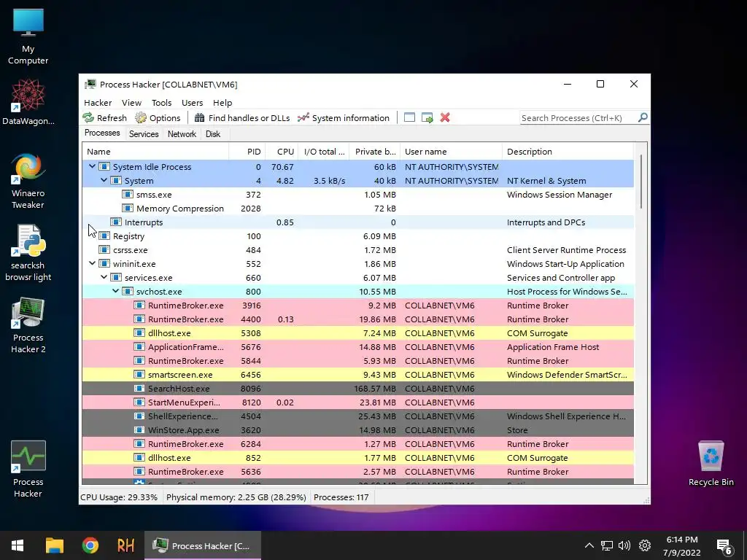747x560 pixels.
Task: Select RuntimeBroker.exe PID 4400 icon
Action: click(139, 319)
